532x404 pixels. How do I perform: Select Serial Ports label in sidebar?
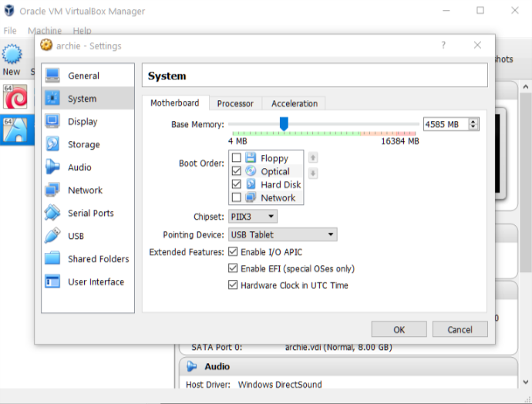click(90, 213)
